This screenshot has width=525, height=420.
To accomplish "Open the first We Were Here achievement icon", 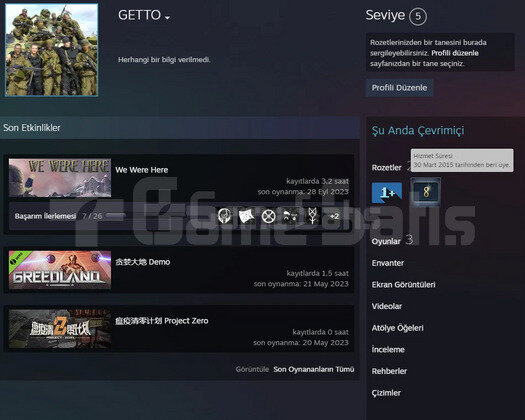I will click(x=225, y=216).
